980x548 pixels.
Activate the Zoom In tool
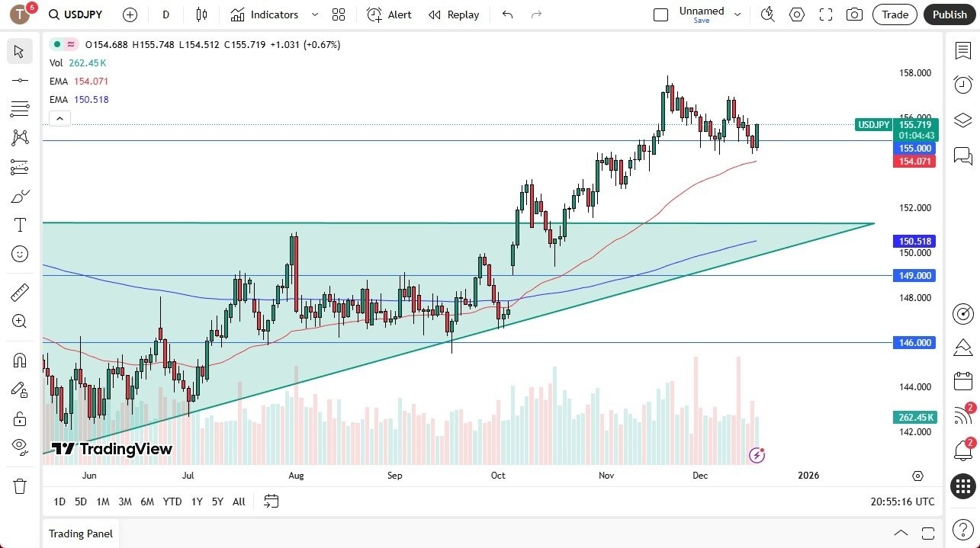tap(20, 321)
